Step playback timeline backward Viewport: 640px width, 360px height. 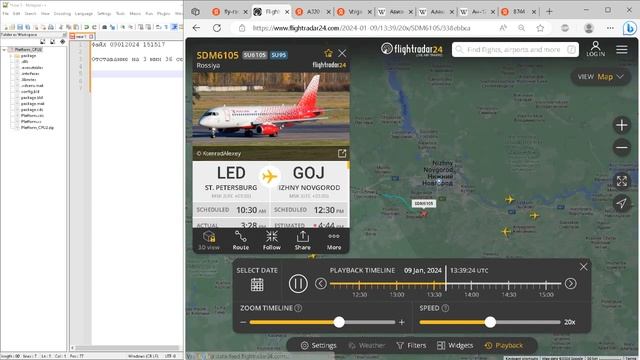(x=321, y=283)
